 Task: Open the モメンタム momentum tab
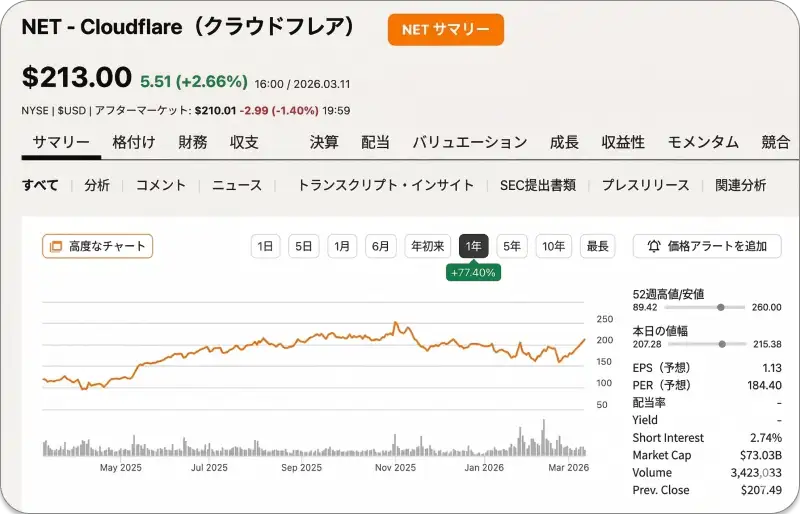coord(703,142)
